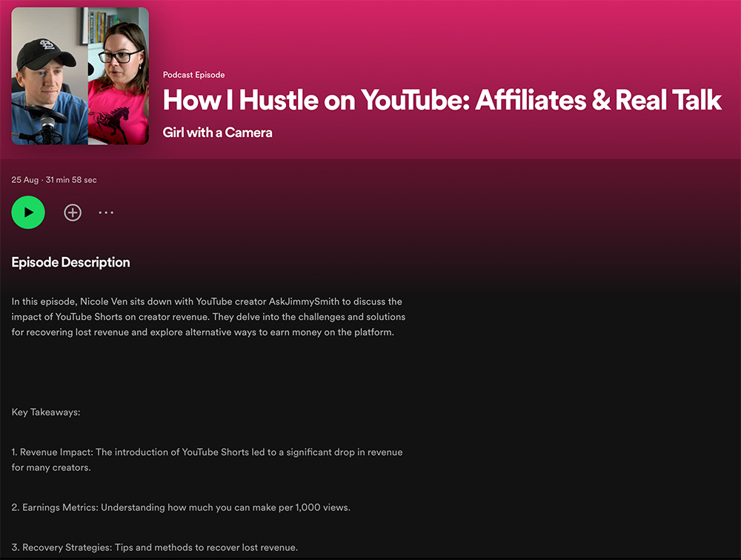Viewport: 741px width, 560px height.
Task: Click the episode cover art thumbnail
Action: point(80,76)
